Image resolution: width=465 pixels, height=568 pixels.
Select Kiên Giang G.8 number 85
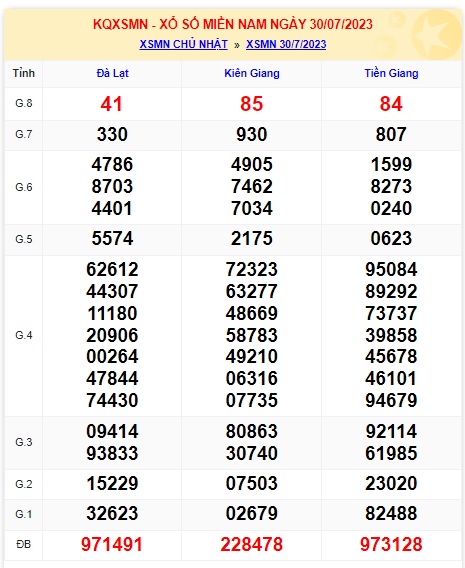click(x=251, y=104)
